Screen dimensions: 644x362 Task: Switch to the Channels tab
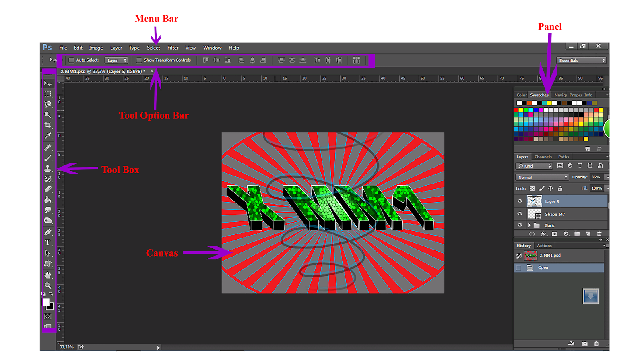coord(543,157)
